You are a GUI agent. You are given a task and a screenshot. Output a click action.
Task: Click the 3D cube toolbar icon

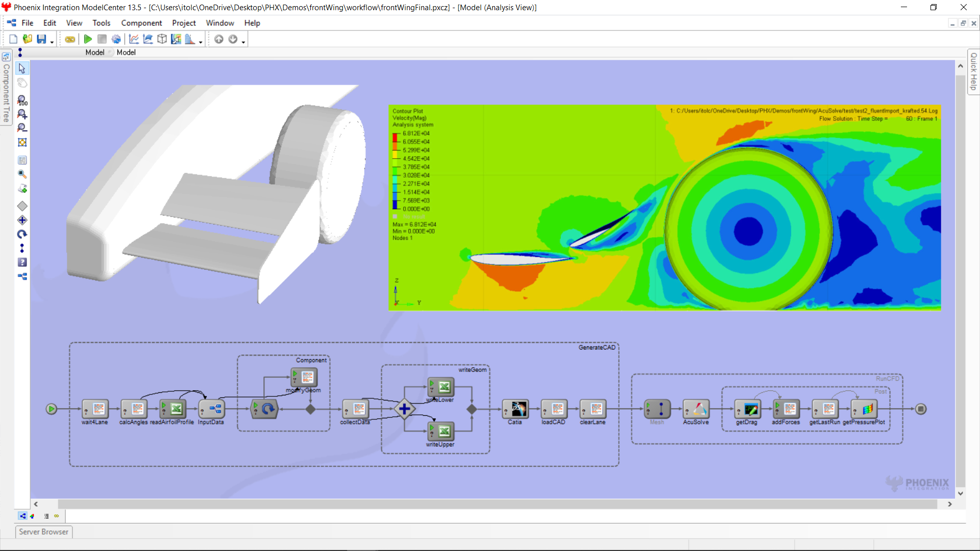click(x=162, y=39)
